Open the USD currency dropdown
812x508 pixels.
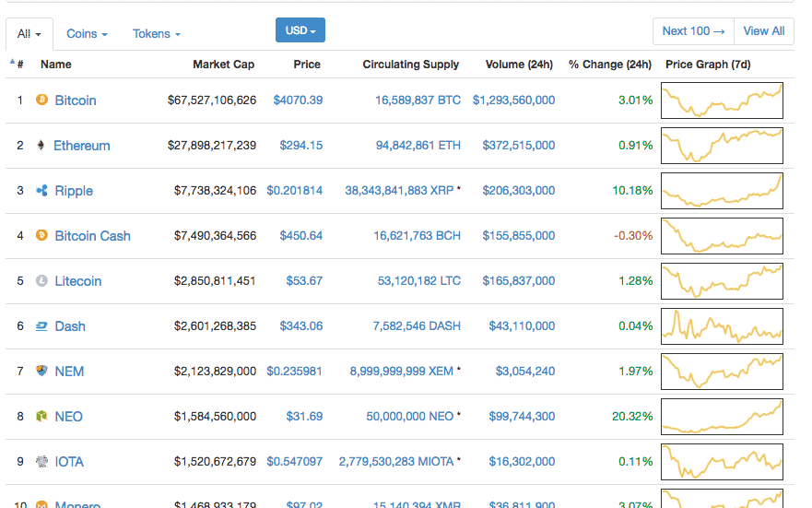point(300,30)
